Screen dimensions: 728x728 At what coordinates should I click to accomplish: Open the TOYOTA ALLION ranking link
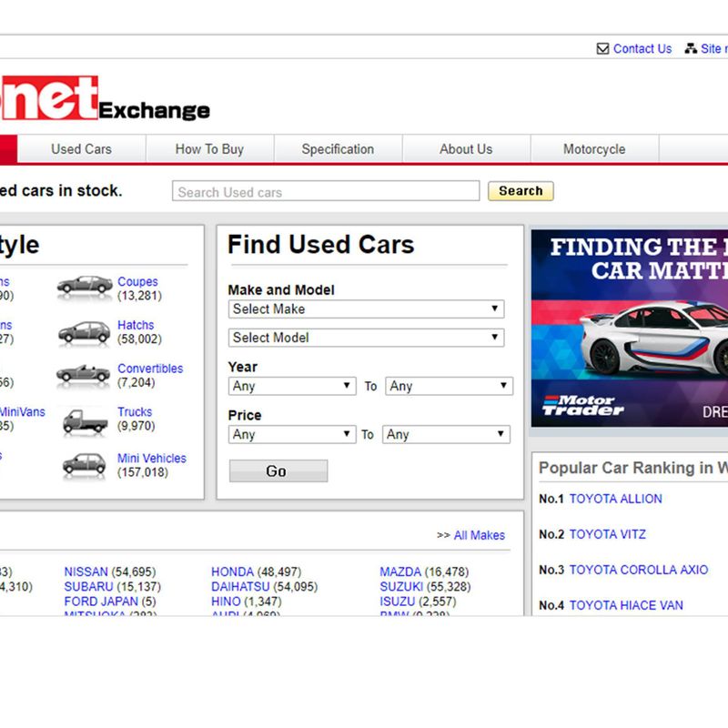point(616,499)
